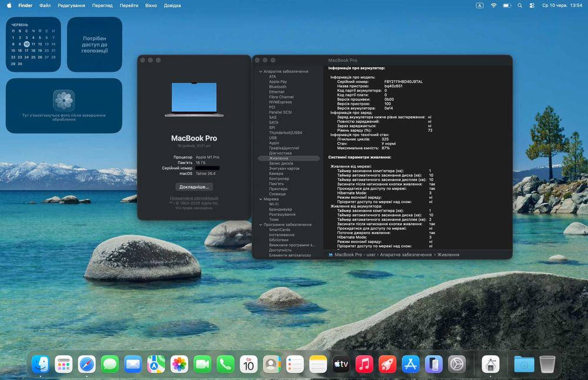This screenshot has width=588, height=380.
Task: Open Spotlight search in menu bar
Action: 520,6
